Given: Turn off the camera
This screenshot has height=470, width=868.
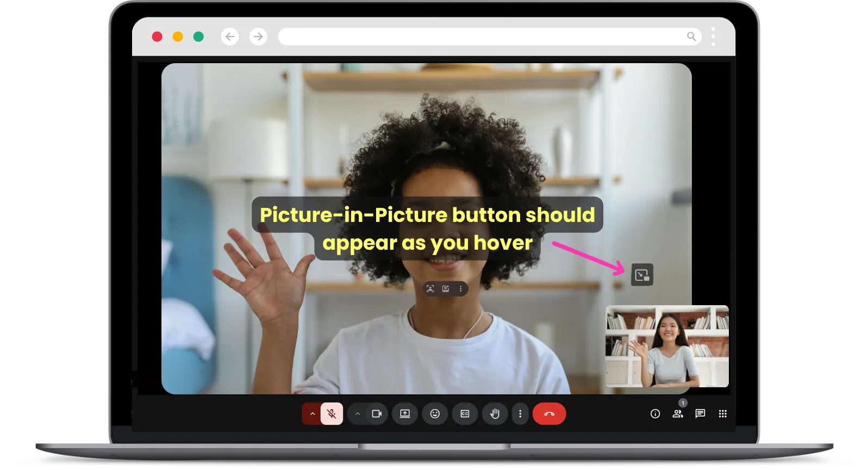Looking at the screenshot, I should [377, 414].
